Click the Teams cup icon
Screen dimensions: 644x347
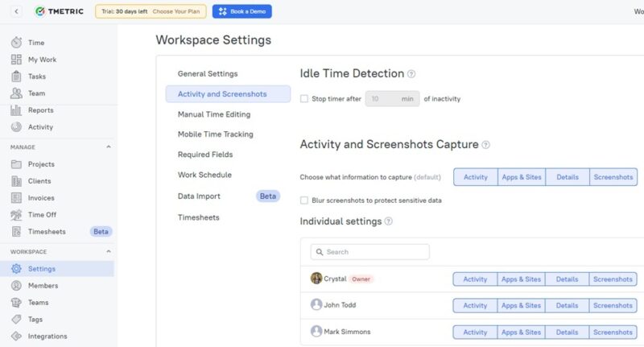click(16, 303)
